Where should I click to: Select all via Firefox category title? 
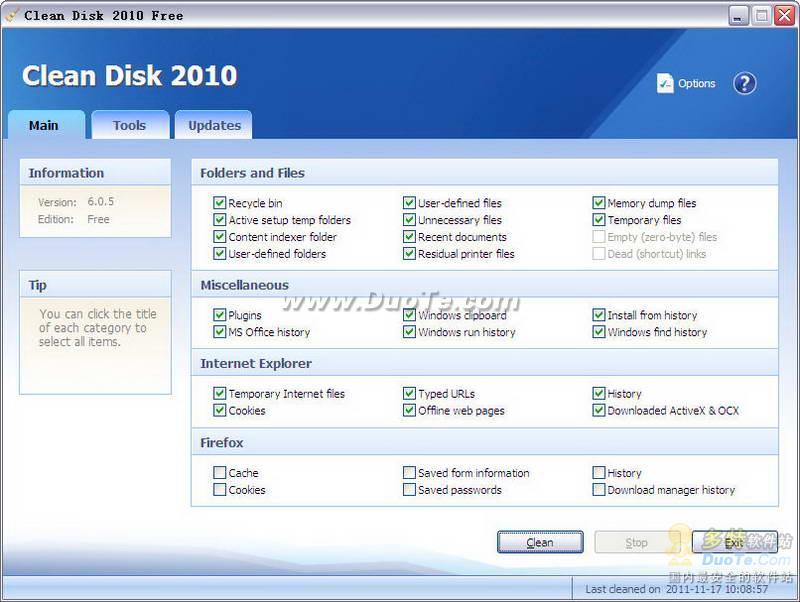click(221, 443)
